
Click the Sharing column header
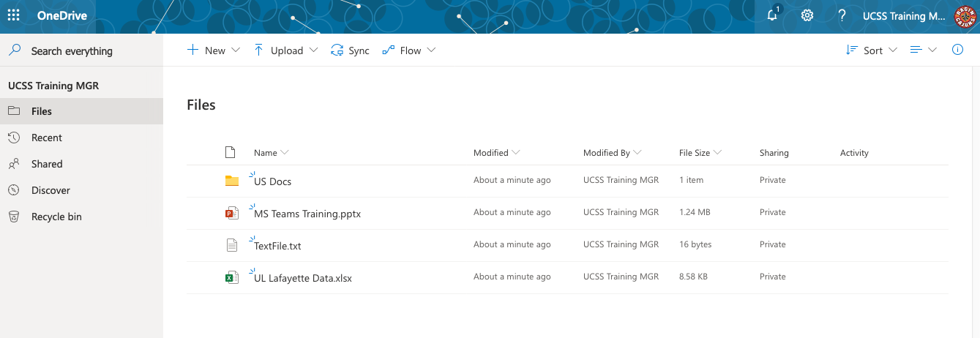tap(774, 153)
